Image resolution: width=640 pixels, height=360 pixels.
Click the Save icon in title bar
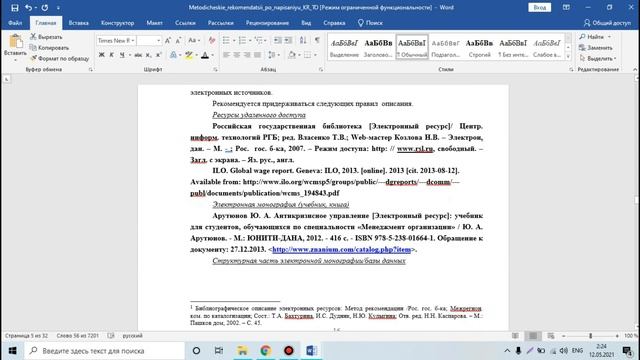15,7
